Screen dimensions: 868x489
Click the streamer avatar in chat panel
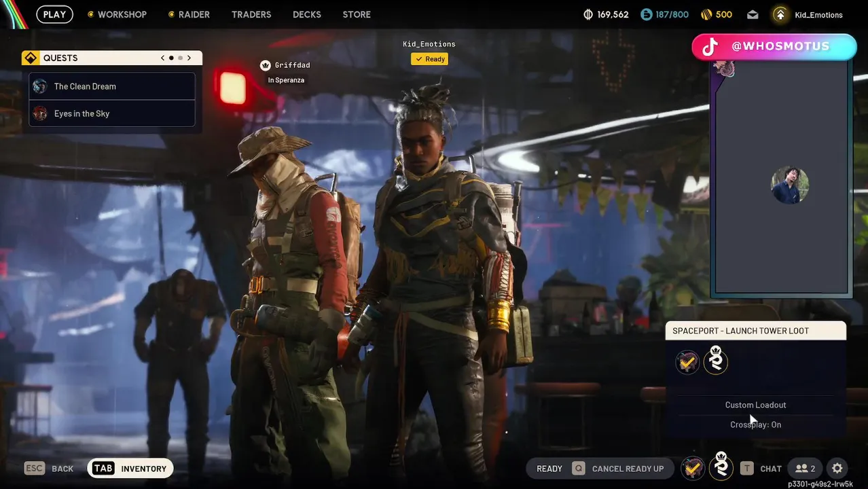pyautogui.click(x=790, y=185)
